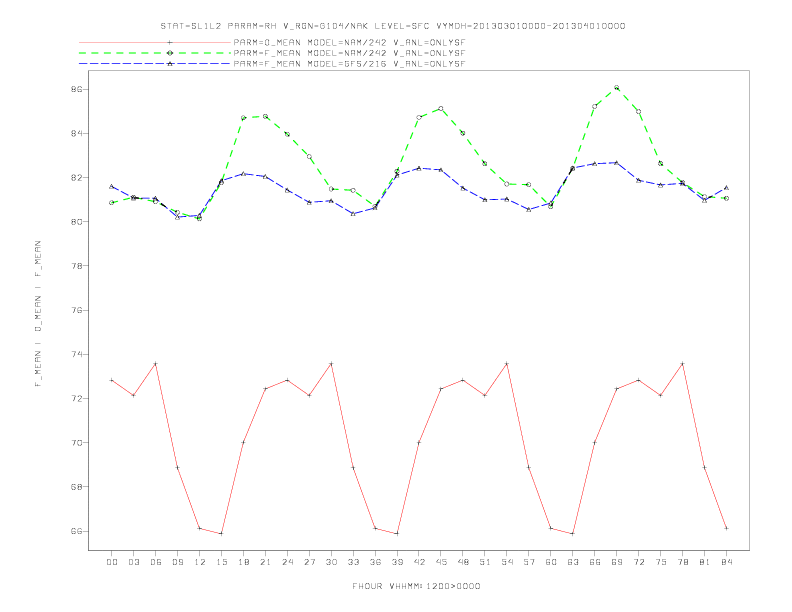Image resolution: width=792 pixels, height=612 pixels.
Task: Click the y-axis tick label 82
Action: 76,178
